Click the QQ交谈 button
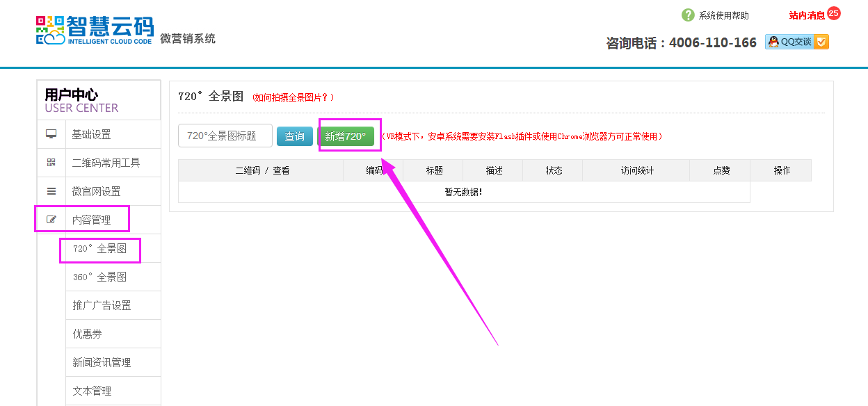This screenshot has height=406, width=868. coord(797,42)
